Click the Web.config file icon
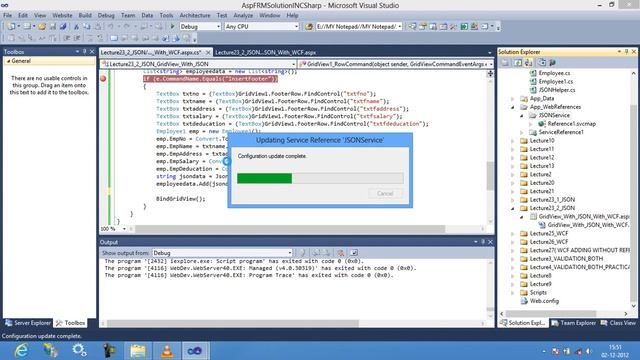The width and height of the screenshot is (640, 360). 524,301
